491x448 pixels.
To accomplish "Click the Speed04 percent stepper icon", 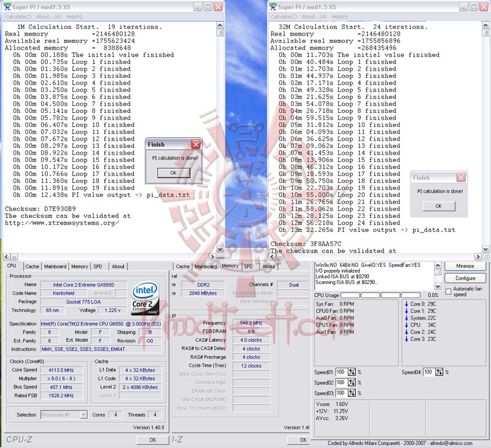I will click(x=439, y=372).
